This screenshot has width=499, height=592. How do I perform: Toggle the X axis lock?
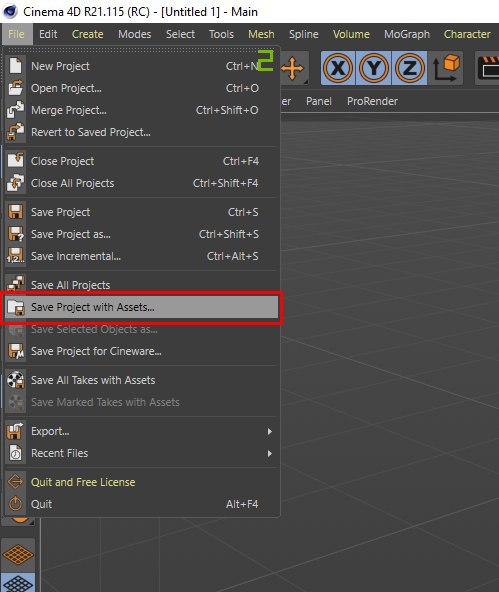tap(338, 68)
